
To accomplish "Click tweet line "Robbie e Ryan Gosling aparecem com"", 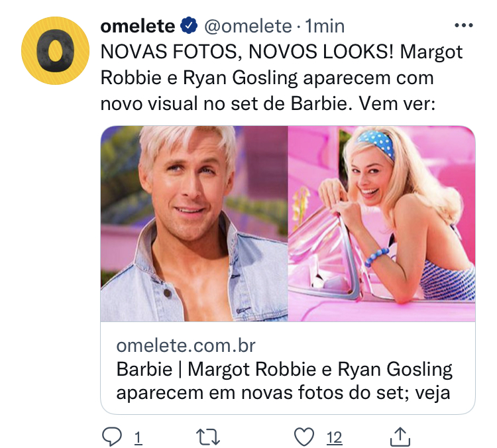I will [266, 78].
